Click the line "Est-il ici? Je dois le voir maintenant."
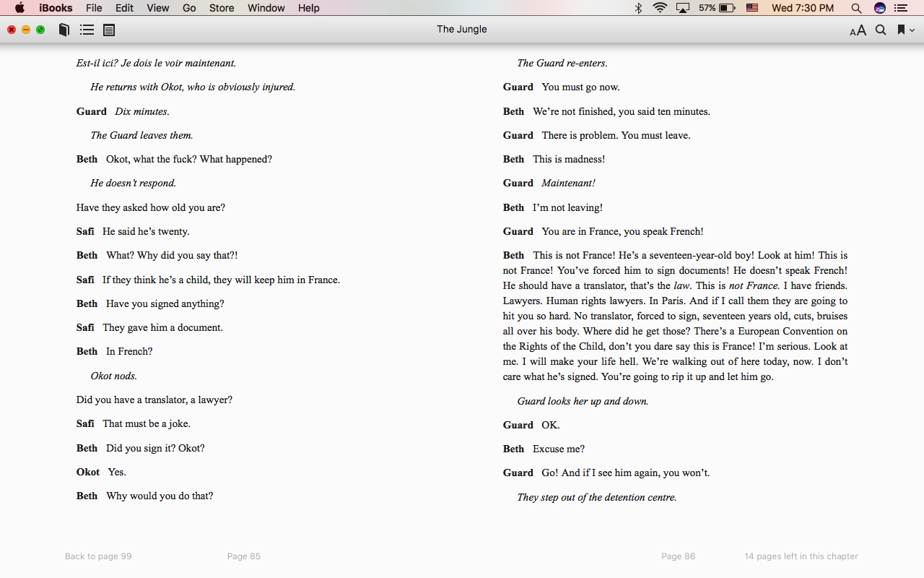This screenshot has height=578, width=924. point(157,64)
